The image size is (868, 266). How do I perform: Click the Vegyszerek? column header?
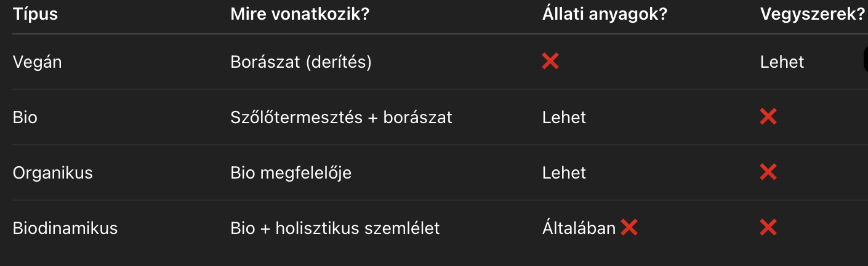(x=813, y=15)
